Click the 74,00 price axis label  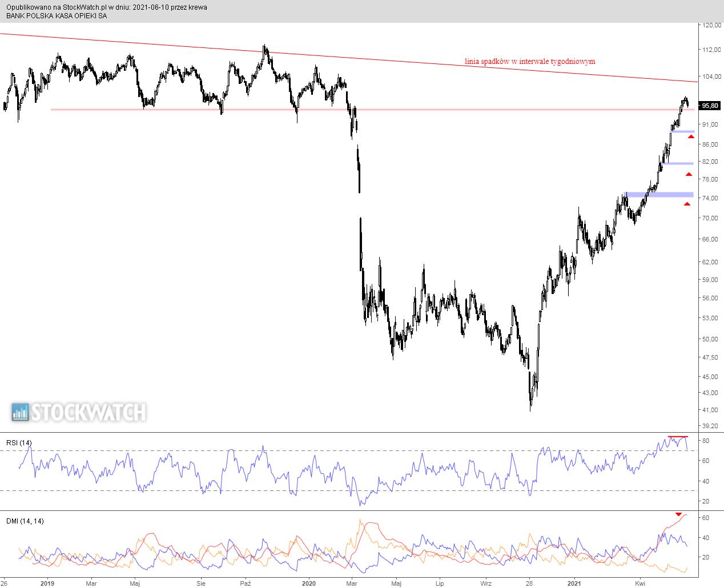point(710,198)
